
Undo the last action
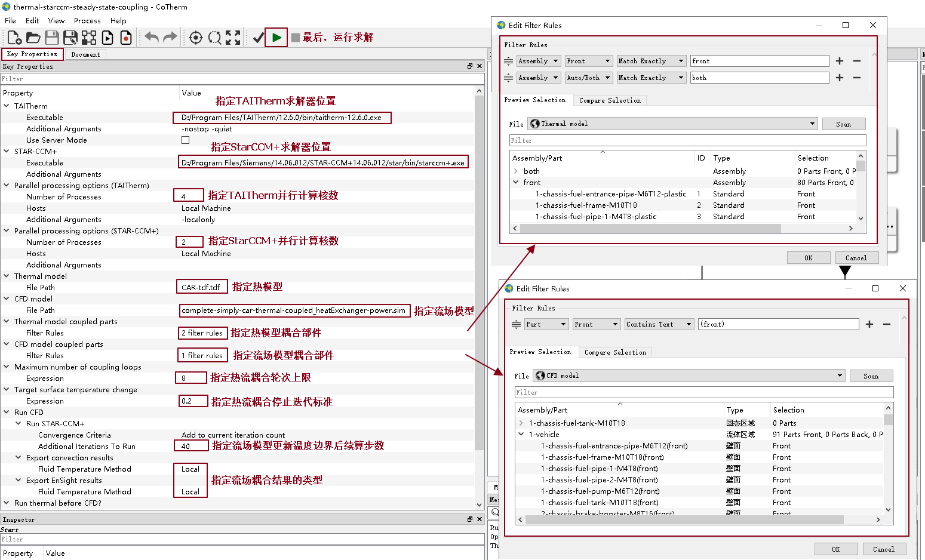[x=152, y=38]
